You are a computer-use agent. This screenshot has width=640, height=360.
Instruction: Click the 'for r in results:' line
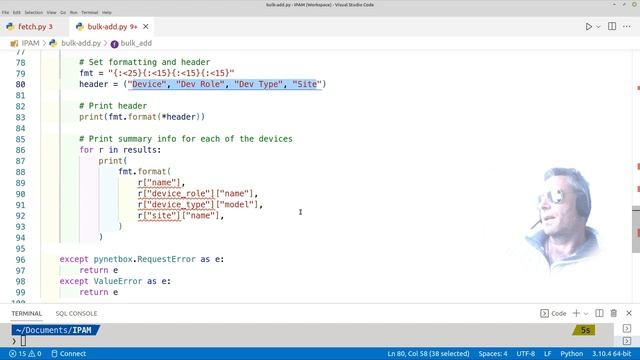[x=120, y=150]
